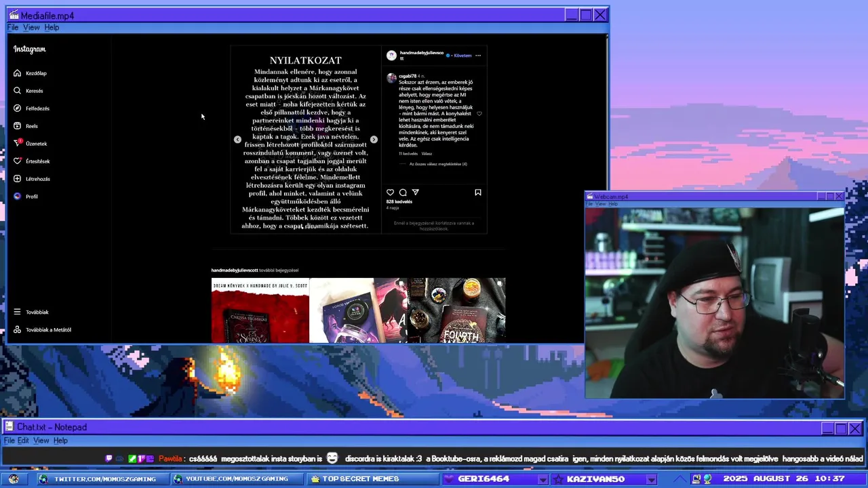The image size is (868, 488).
Task: Click the Start button on taskbar
Action: 14,479
